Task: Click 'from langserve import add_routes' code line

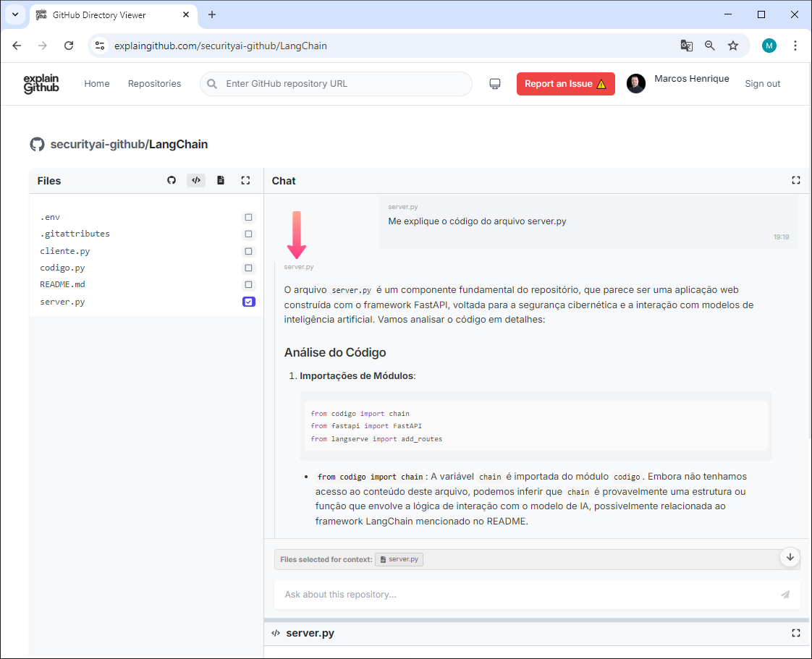Action: (x=376, y=439)
